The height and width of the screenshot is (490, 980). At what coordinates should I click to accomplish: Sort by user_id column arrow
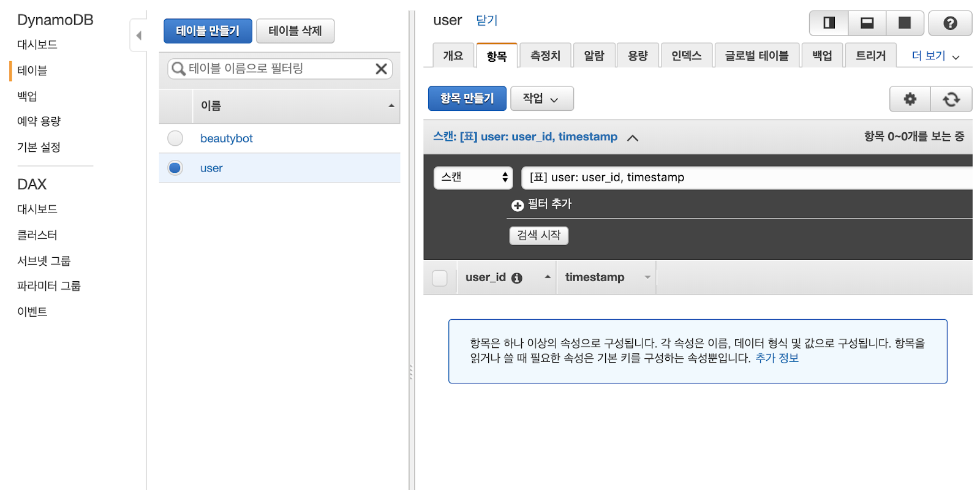pyautogui.click(x=548, y=277)
